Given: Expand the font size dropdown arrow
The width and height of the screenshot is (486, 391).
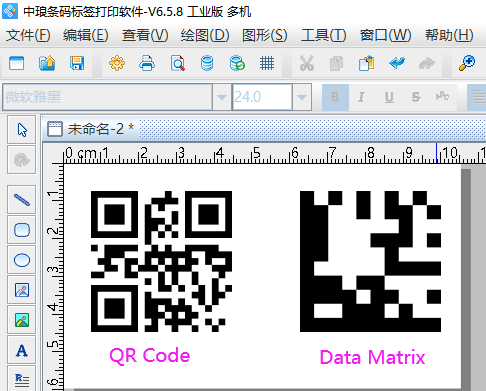Looking at the screenshot, I should point(302,97).
